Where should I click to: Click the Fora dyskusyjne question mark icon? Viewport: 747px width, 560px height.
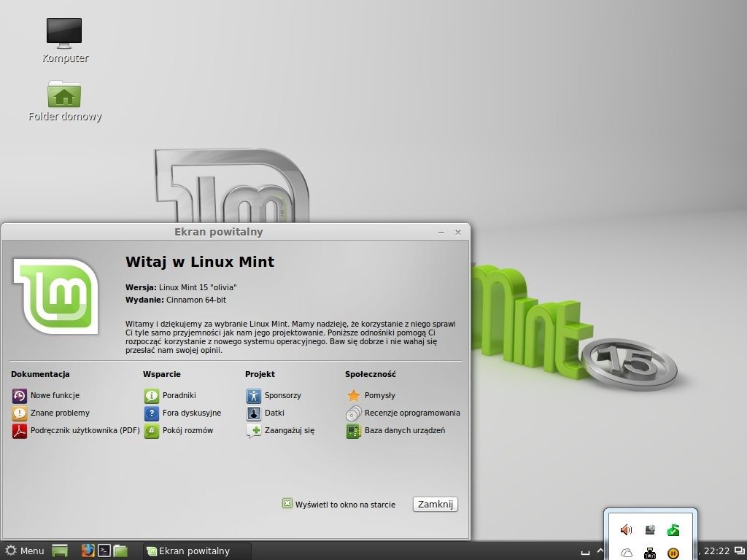(152, 413)
